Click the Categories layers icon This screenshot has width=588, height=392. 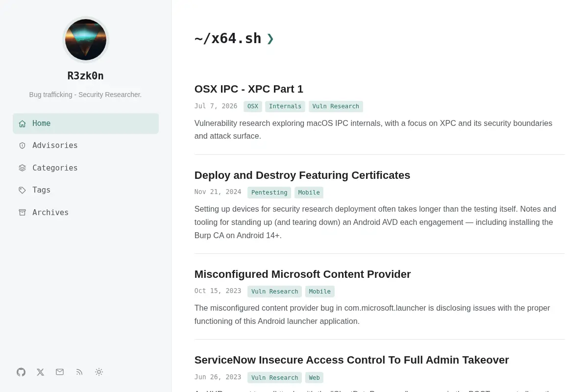pos(22,168)
